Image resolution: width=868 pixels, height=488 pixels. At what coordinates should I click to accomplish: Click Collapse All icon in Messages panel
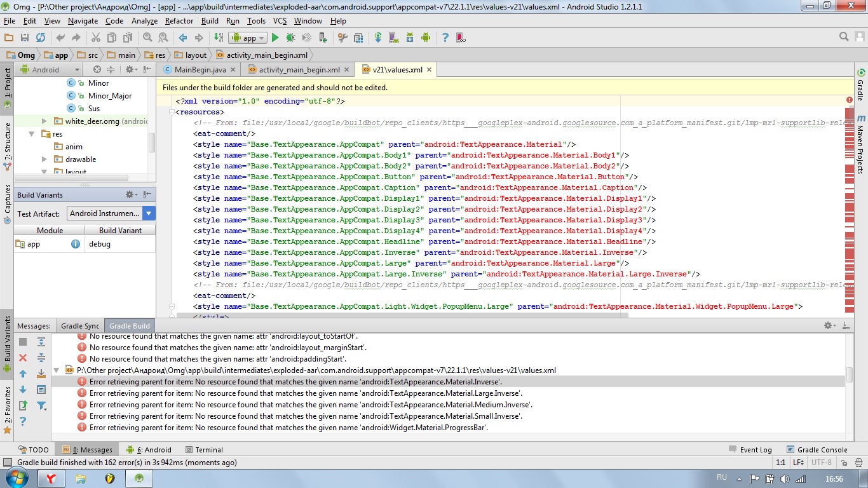41,358
